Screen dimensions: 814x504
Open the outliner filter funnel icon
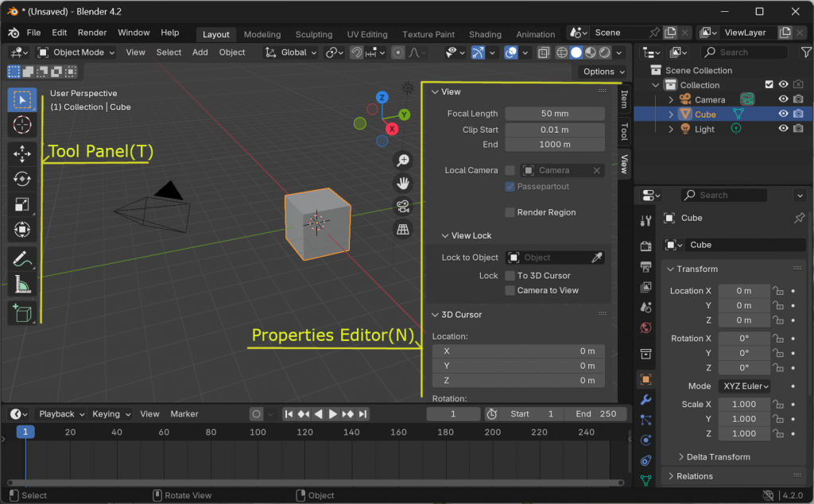(806, 52)
